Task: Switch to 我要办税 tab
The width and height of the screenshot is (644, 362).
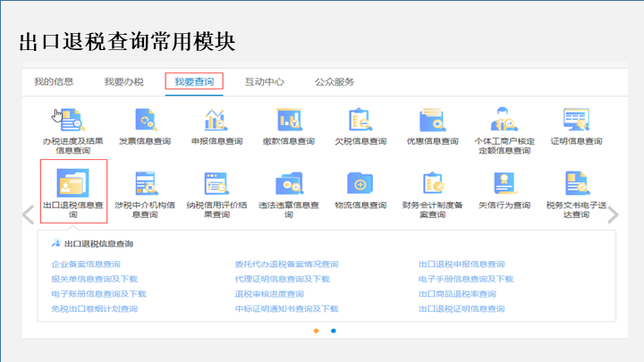Action: [123, 81]
